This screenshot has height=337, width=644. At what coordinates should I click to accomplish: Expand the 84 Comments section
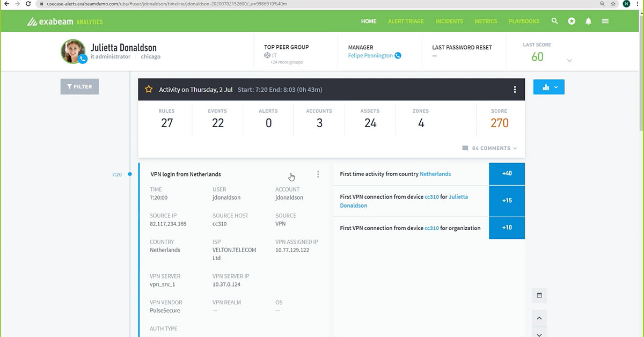click(x=489, y=148)
